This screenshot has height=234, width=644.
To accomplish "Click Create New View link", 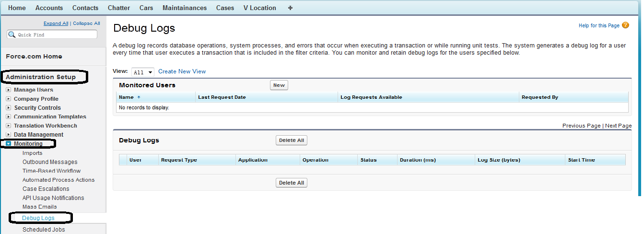I will (182, 71).
